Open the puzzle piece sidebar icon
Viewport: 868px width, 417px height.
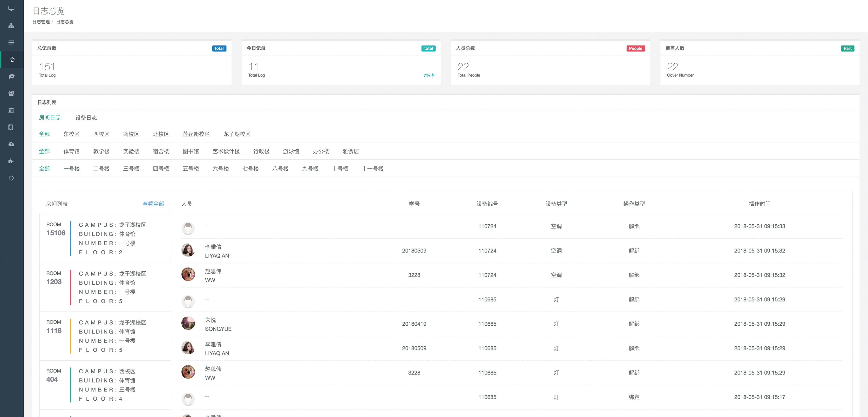[12, 161]
